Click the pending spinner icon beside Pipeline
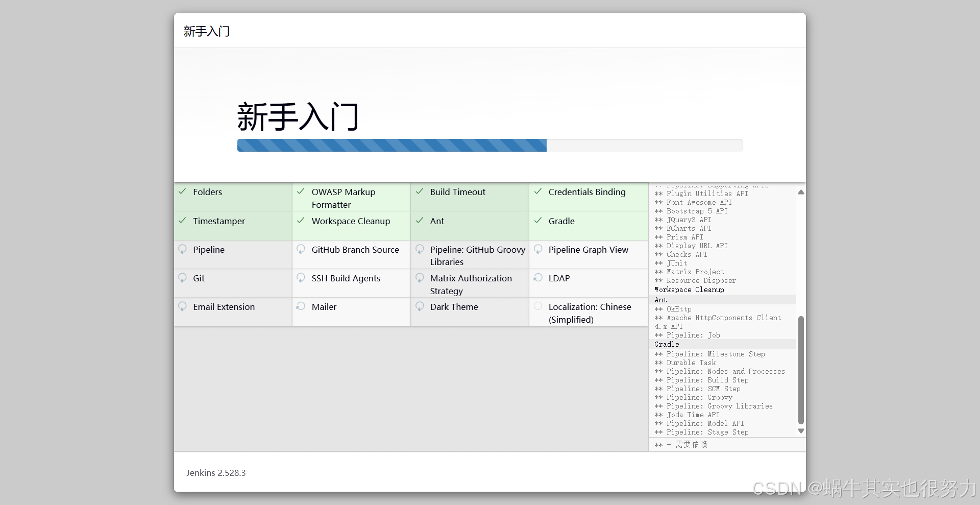This screenshot has height=505, width=980. [182, 249]
